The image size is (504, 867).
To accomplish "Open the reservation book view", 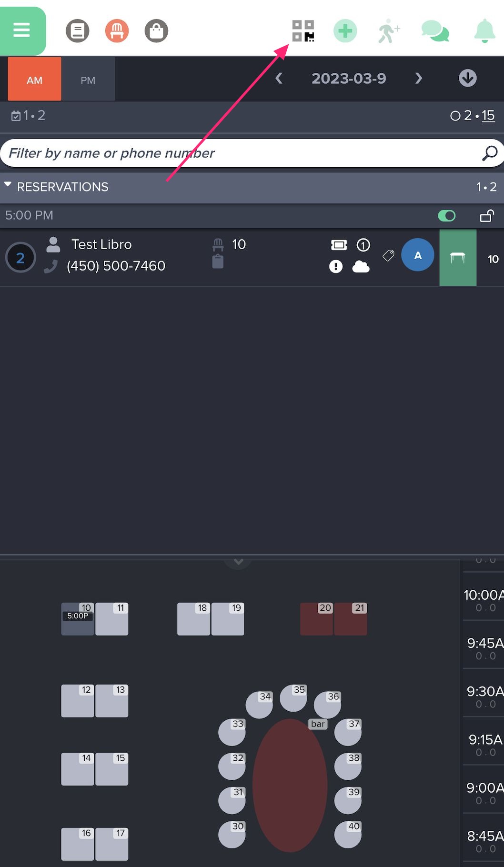I will 78,31.
